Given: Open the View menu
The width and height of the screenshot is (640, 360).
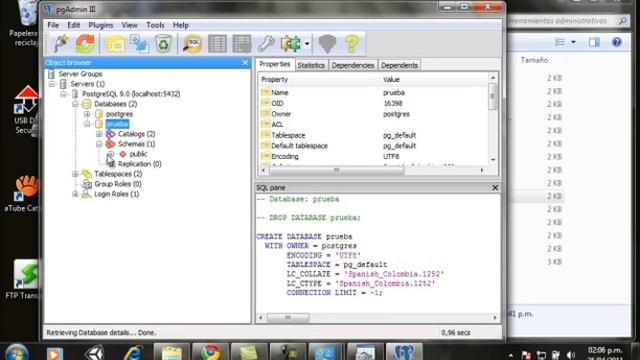Looking at the screenshot, I should click(x=129, y=25).
